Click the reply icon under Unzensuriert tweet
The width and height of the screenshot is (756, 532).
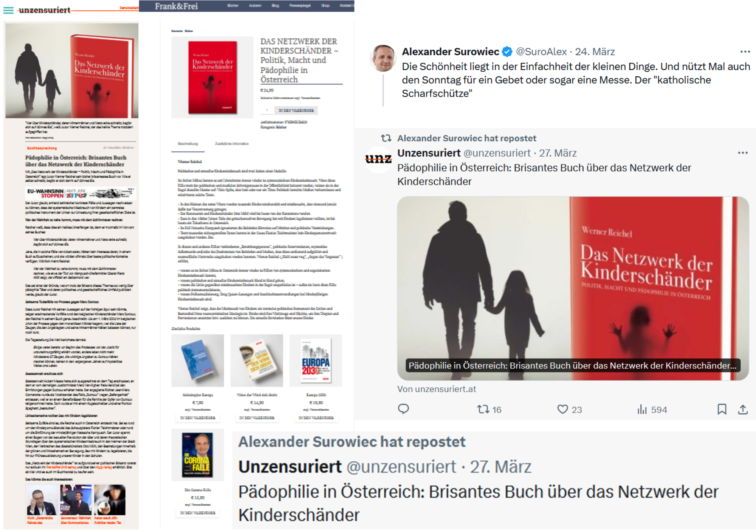tap(403, 409)
